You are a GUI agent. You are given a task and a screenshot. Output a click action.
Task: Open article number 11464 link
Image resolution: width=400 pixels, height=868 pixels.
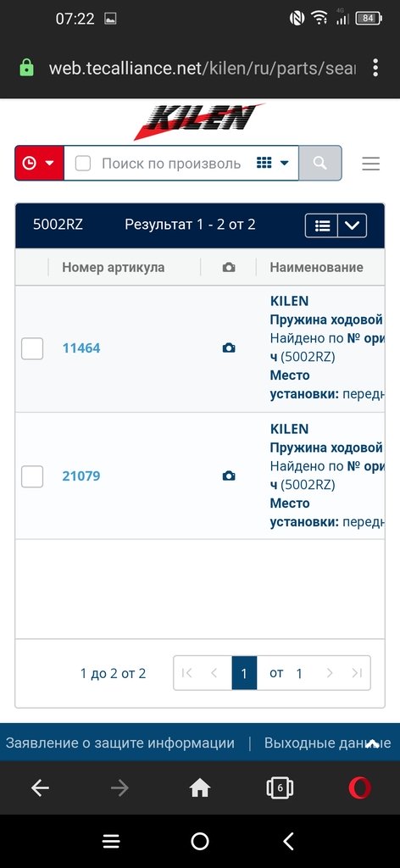(81, 348)
